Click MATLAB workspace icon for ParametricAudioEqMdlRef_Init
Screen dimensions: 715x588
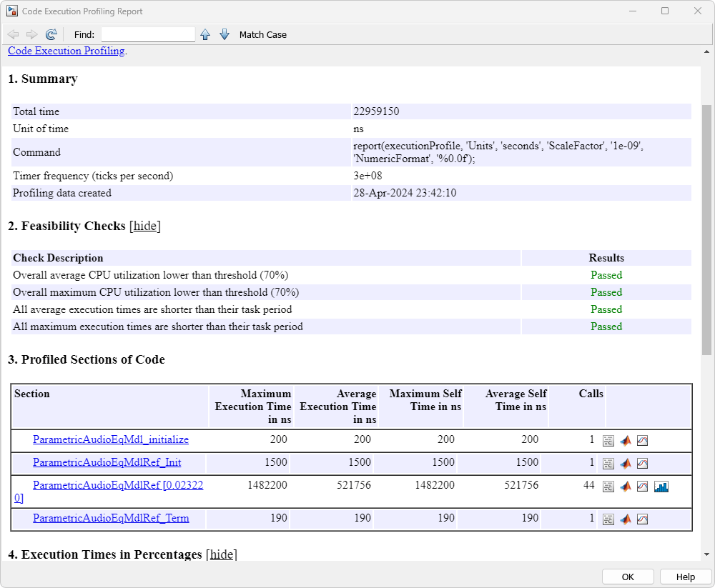click(626, 463)
